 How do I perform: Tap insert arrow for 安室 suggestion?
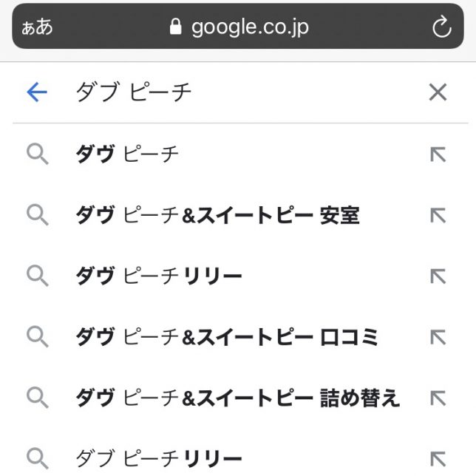point(438,215)
